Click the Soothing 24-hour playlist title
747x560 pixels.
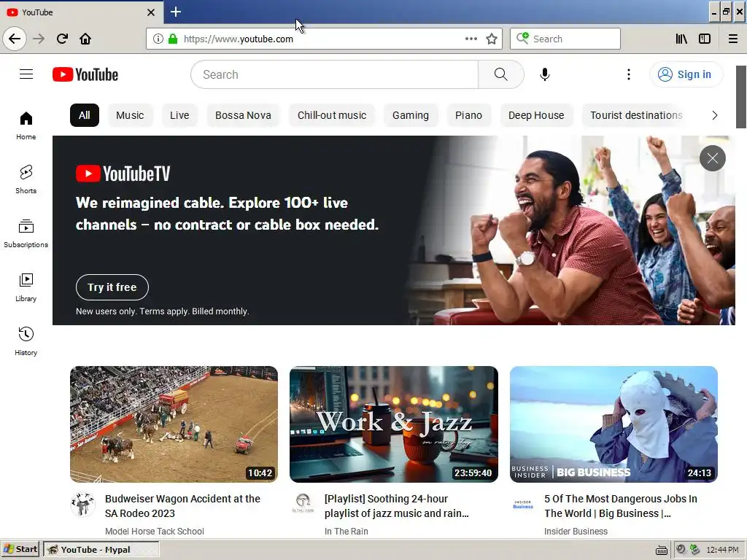click(396, 506)
